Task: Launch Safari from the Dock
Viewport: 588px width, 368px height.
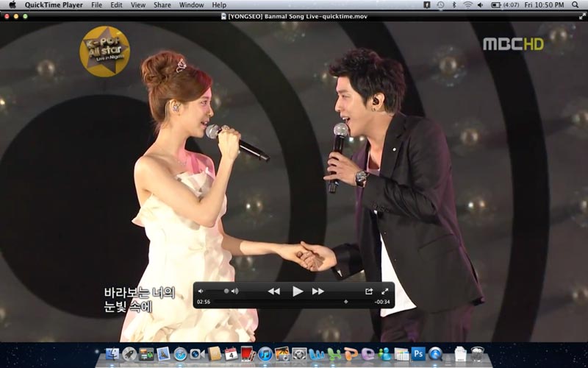Action: [180, 354]
